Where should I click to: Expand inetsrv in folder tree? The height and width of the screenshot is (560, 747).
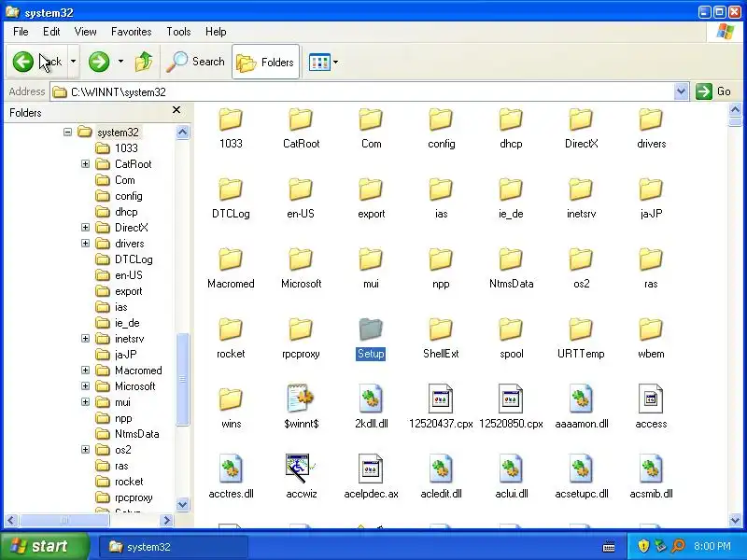coord(85,339)
